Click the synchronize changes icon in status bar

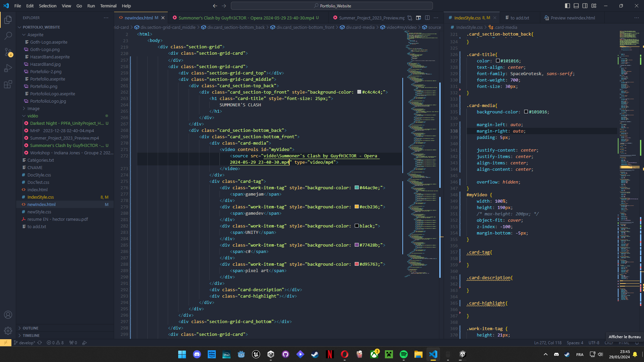[x=40, y=343]
